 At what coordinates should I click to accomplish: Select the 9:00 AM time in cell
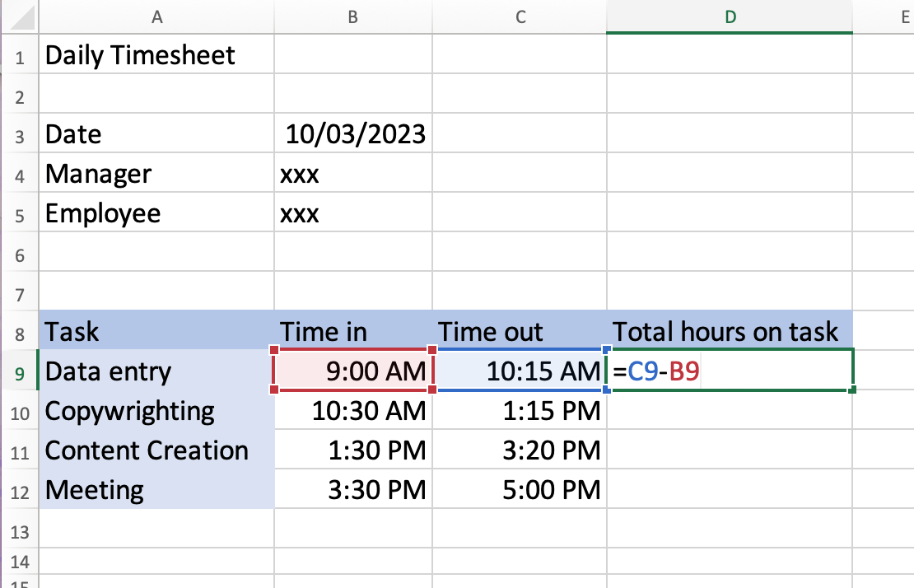coord(352,371)
